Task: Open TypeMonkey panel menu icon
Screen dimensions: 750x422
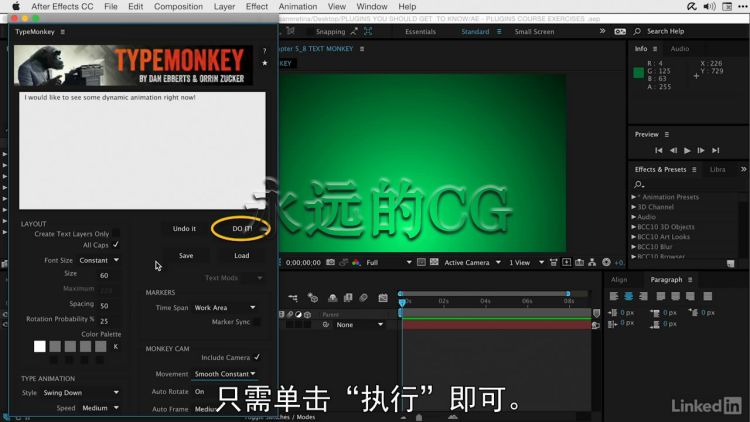Action: [63, 32]
